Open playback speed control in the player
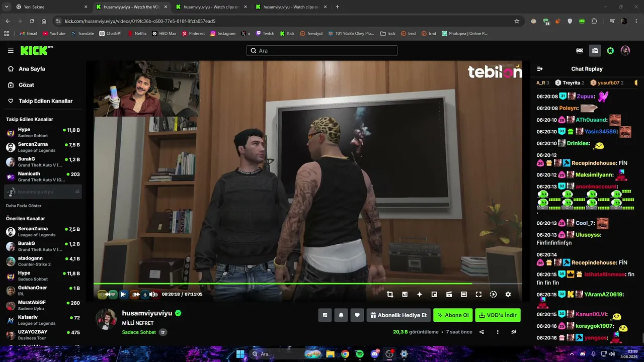 click(493, 295)
